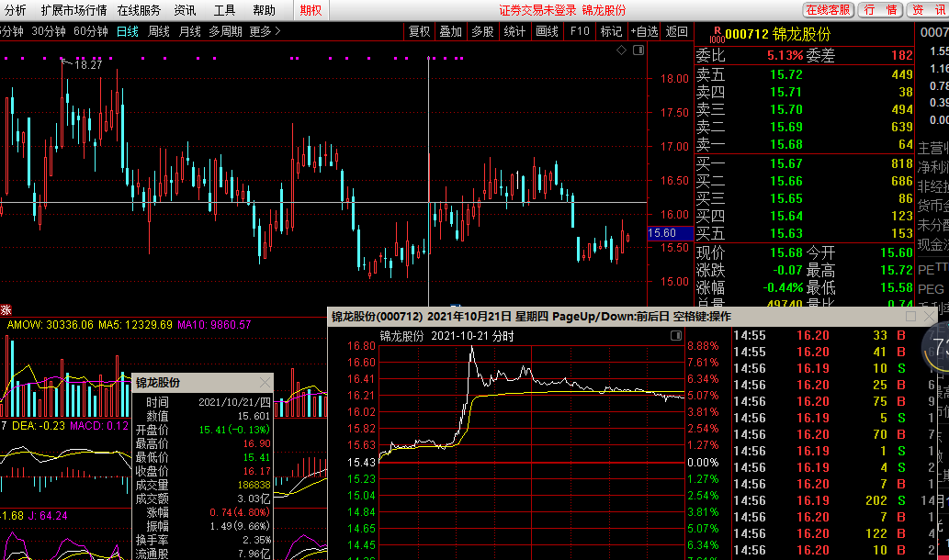Viewport: 949px width, 560px height.
Task: Switch to the 60分钟 period
Action: click(91, 31)
